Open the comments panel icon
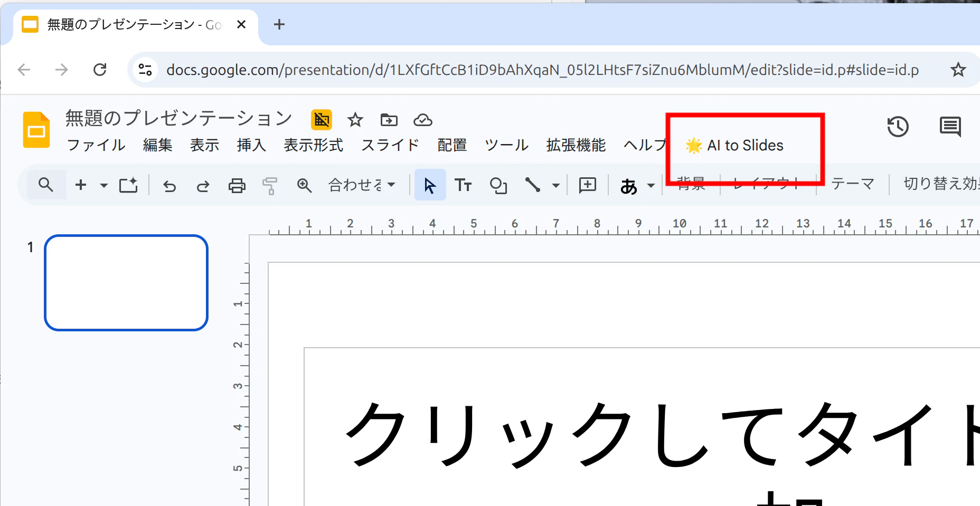Image resolution: width=980 pixels, height=506 pixels. (x=950, y=127)
